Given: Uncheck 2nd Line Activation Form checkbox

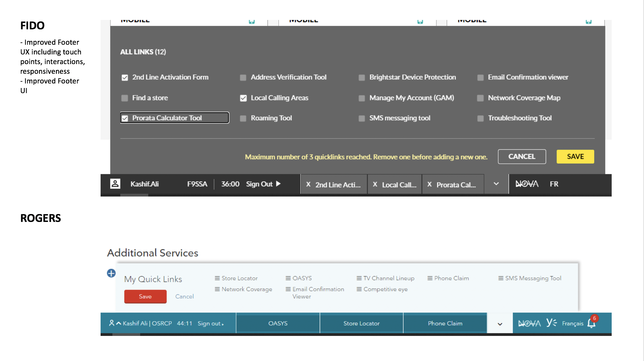Looking at the screenshot, I should [x=125, y=78].
